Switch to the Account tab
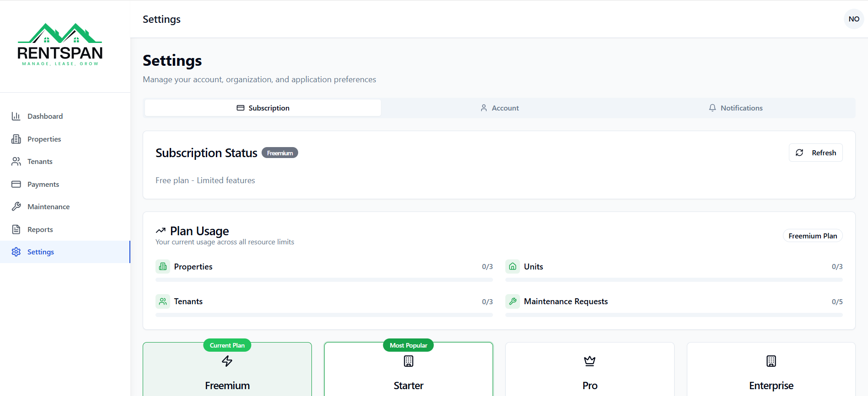The image size is (868, 396). [499, 108]
